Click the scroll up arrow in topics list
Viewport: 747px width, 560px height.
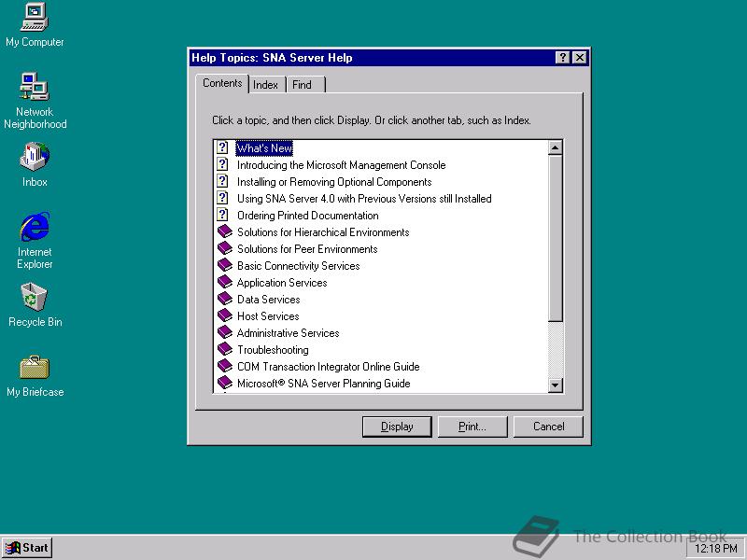tap(555, 147)
